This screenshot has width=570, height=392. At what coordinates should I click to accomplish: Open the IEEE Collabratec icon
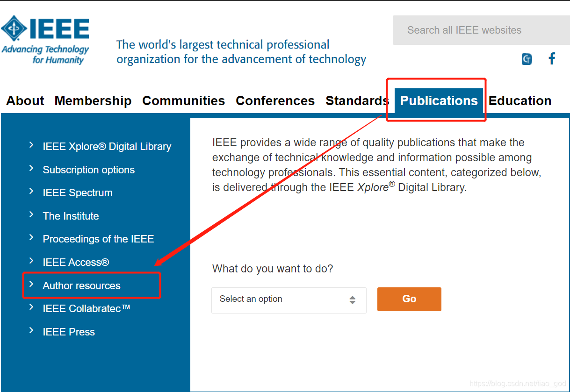527,59
